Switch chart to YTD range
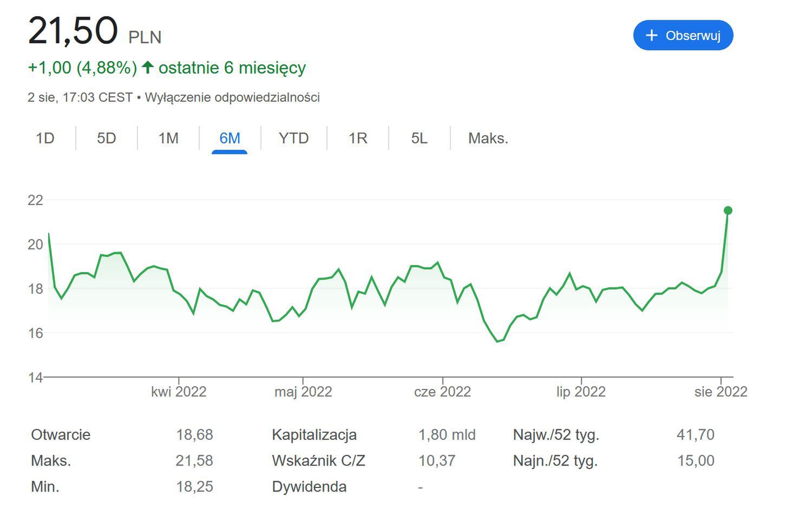The height and width of the screenshot is (515, 812). pos(293,138)
